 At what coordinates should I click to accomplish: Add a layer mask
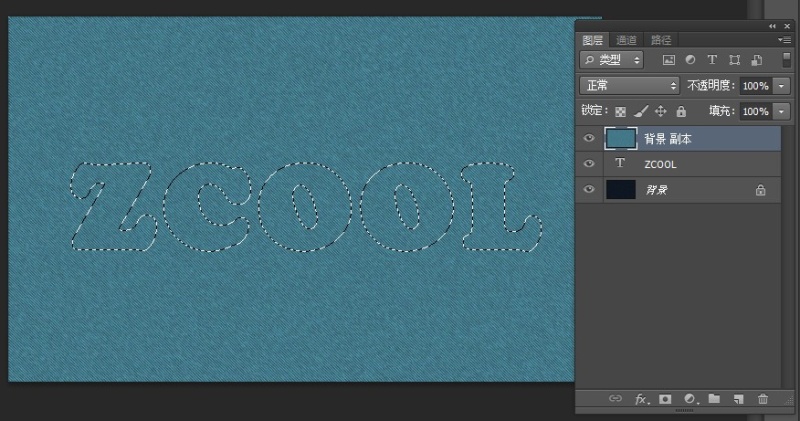click(665, 399)
